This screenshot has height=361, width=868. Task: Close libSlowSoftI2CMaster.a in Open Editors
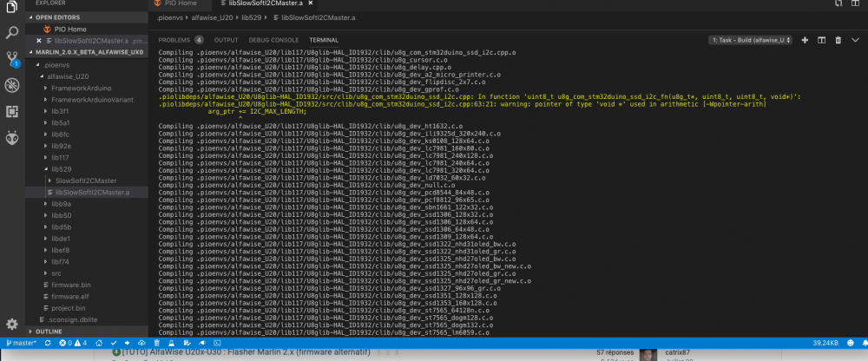(39, 41)
